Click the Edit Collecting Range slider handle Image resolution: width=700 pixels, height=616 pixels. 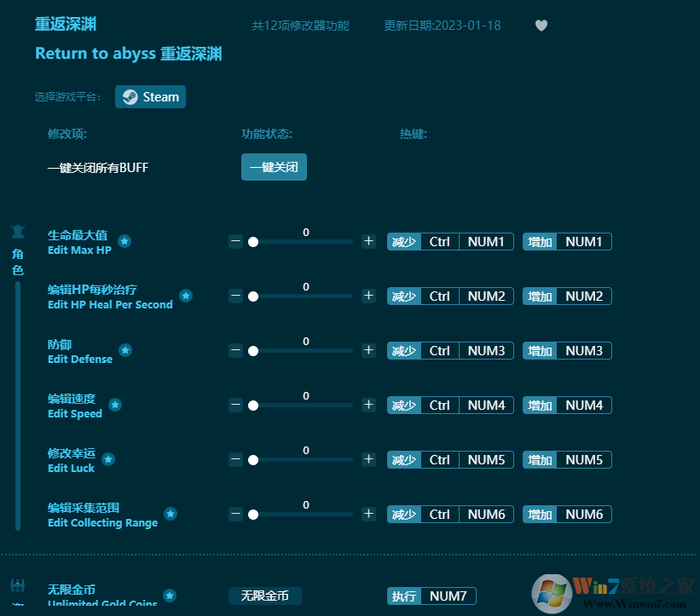(253, 515)
